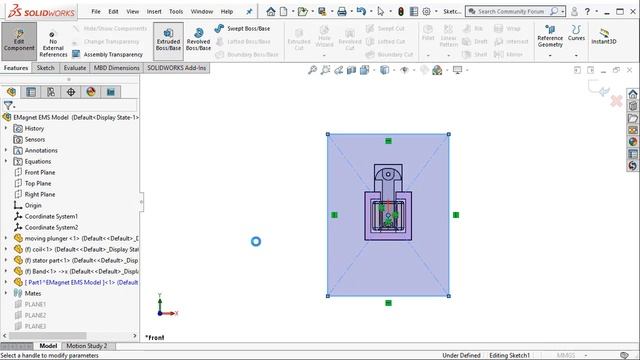Click the Section View icon
640x360 pixels.
pos(351,70)
